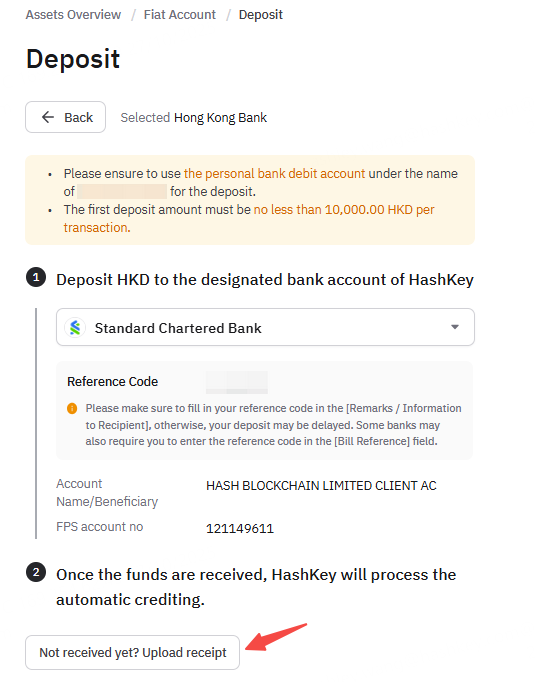Click the left arrow icon in Back button
The height and width of the screenshot is (682, 535).
[x=47, y=117]
